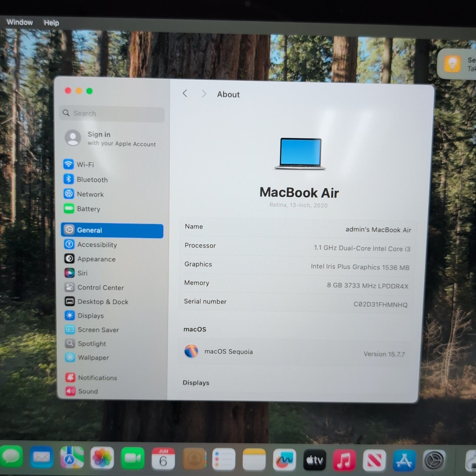
Task: Open the App Store from the Dock
Action: click(x=404, y=461)
